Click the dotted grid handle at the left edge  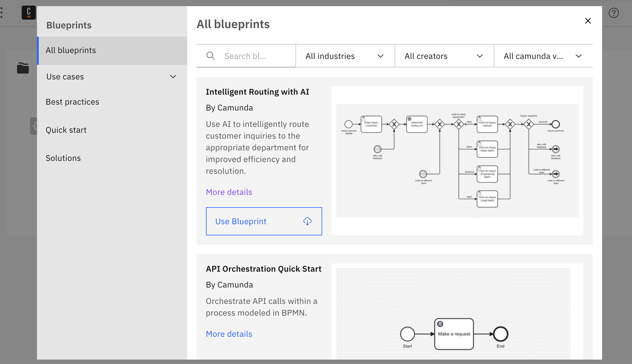click(2, 13)
